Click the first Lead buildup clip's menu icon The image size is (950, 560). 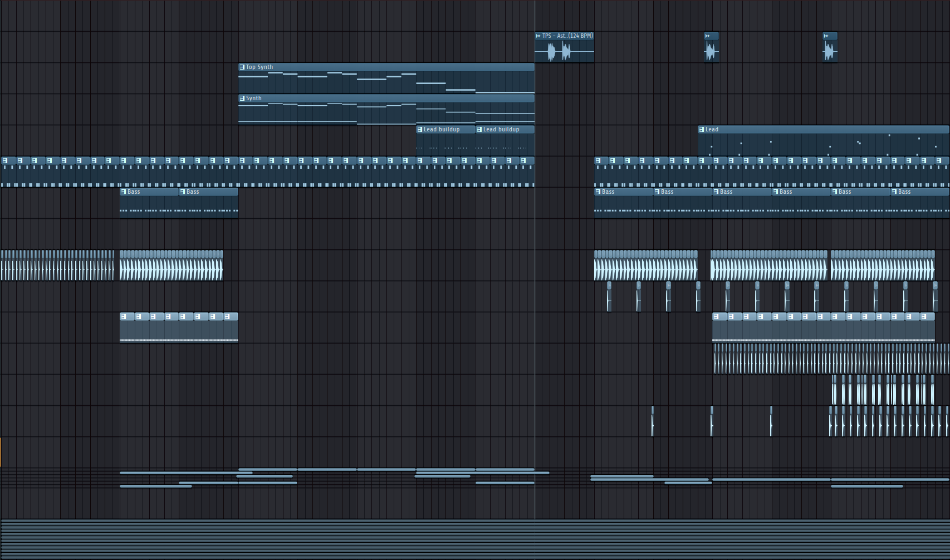click(420, 129)
